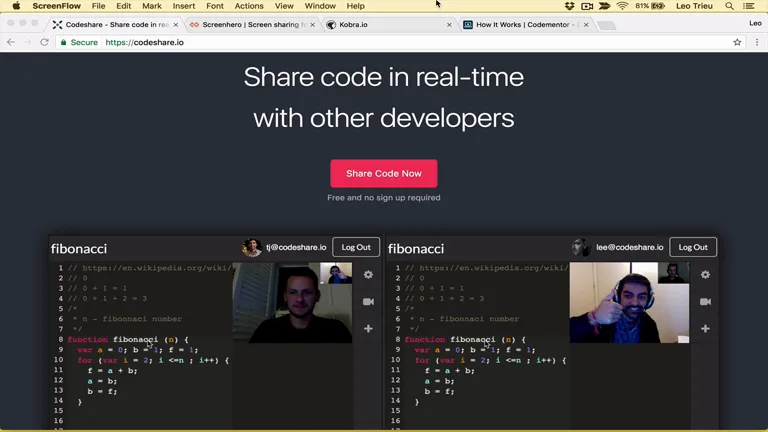
Task: Bookmark this page with the star icon
Action: [x=737, y=42]
